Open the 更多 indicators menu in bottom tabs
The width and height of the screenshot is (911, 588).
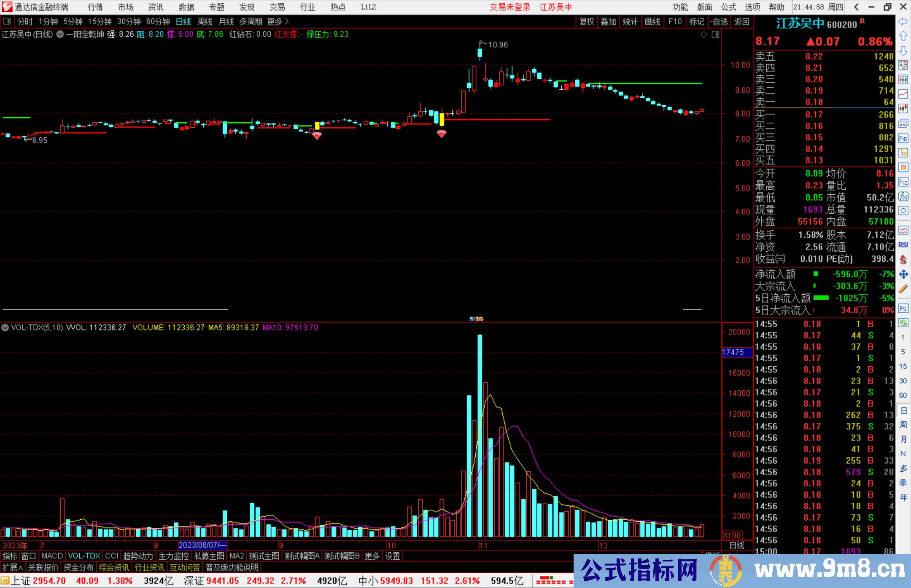click(x=372, y=556)
